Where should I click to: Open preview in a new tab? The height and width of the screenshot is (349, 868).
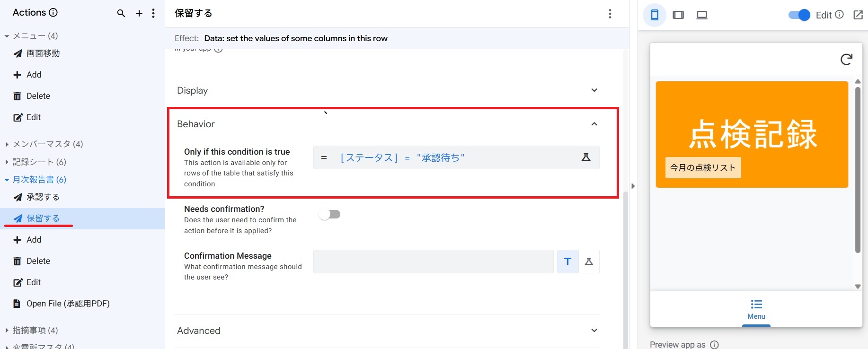[858, 15]
